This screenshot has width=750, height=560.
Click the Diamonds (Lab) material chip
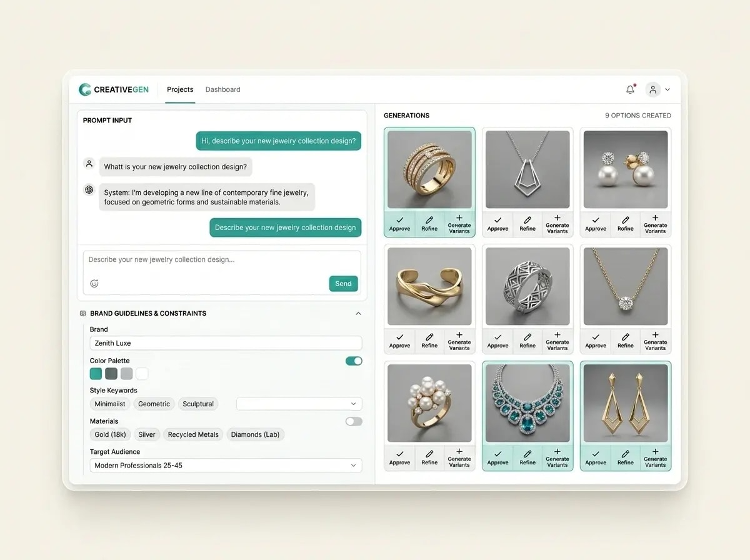click(256, 434)
